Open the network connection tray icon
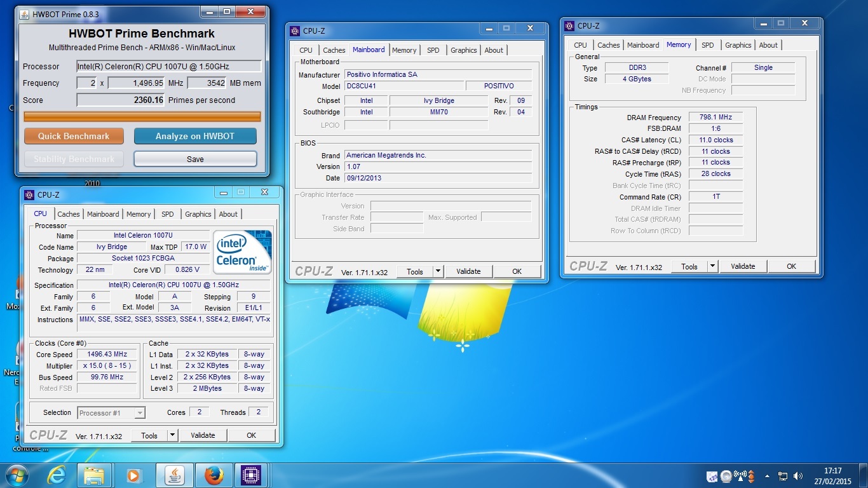 pyautogui.click(x=783, y=476)
